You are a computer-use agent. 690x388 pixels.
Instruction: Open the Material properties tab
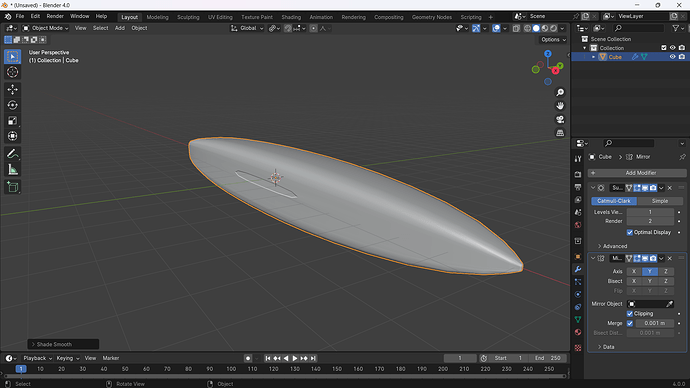pos(578,332)
